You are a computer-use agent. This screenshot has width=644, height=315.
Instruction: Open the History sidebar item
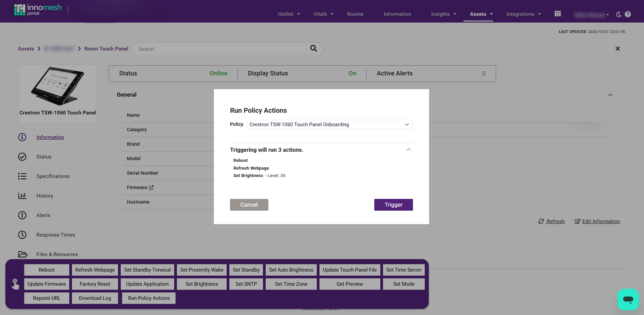(x=45, y=196)
